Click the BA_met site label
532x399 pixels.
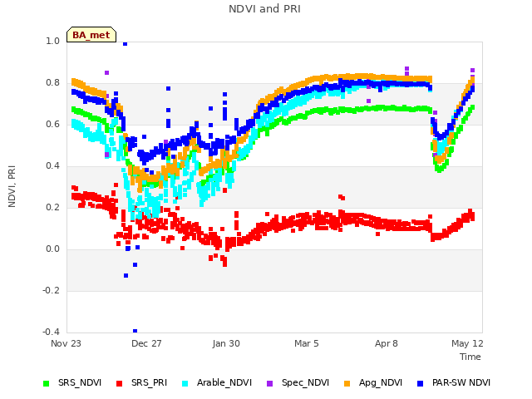click(x=91, y=35)
